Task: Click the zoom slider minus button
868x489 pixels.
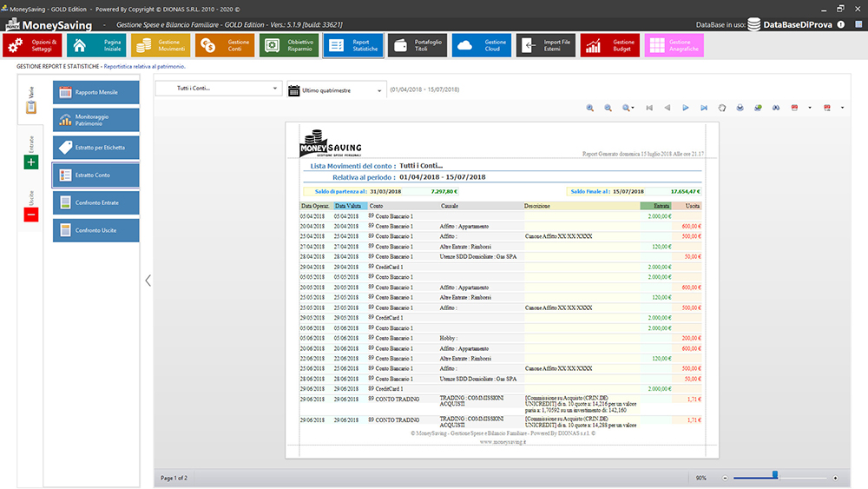Action: coord(725,478)
